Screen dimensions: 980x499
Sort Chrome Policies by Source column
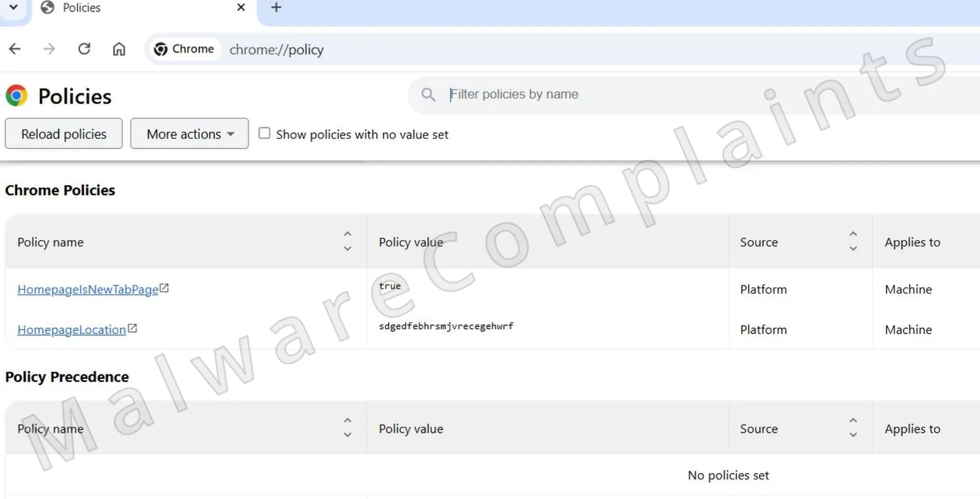[853, 241]
